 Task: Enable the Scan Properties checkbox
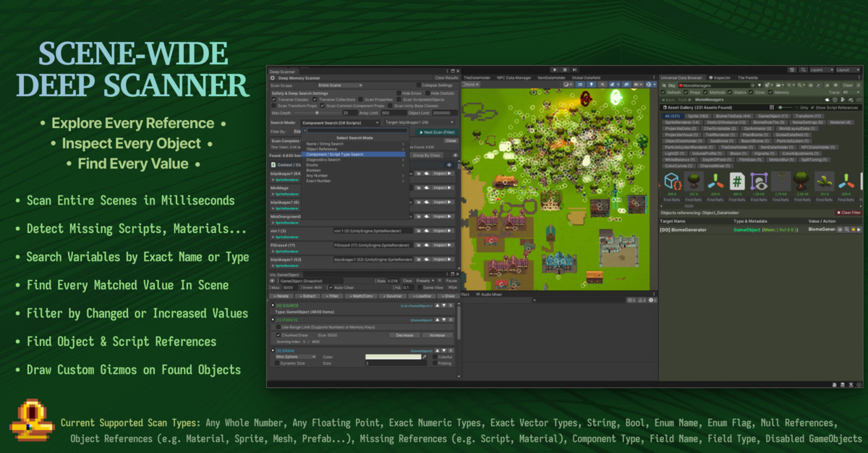(361, 99)
